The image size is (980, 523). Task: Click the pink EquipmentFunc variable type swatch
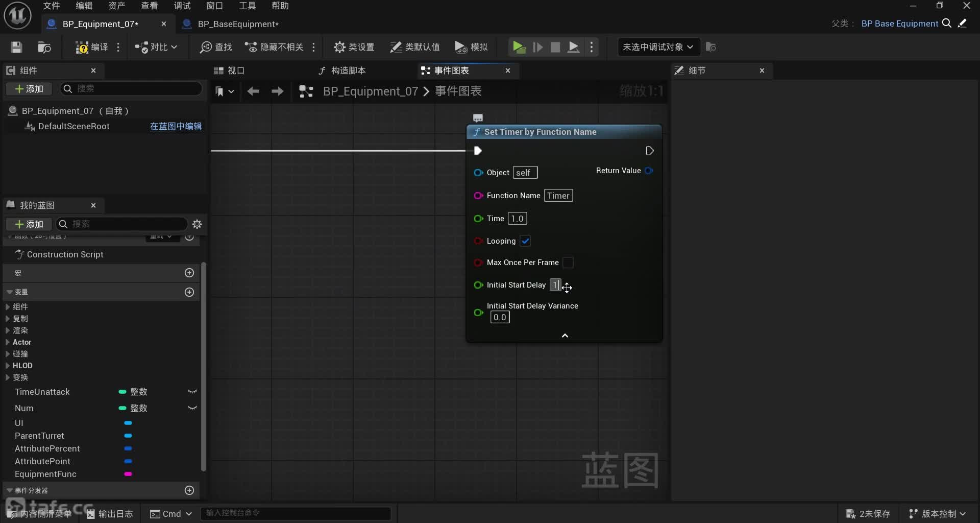click(x=128, y=474)
